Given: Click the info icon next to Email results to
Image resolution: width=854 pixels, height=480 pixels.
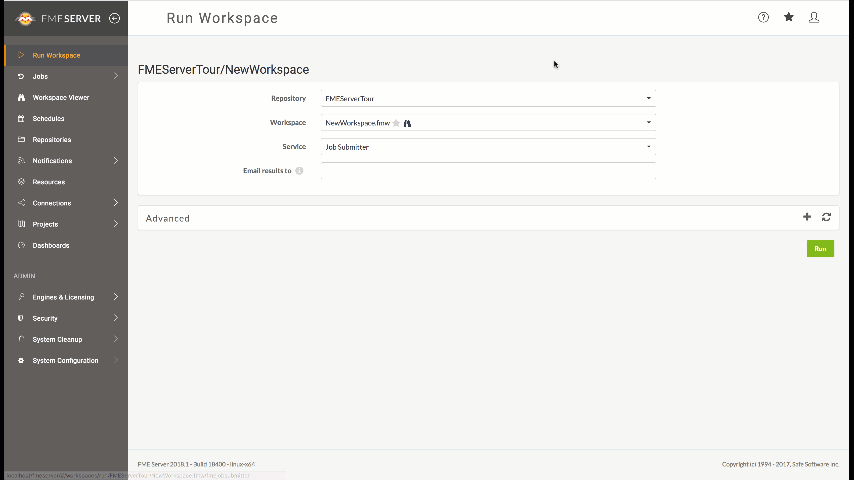Looking at the screenshot, I should pyautogui.click(x=299, y=171).
